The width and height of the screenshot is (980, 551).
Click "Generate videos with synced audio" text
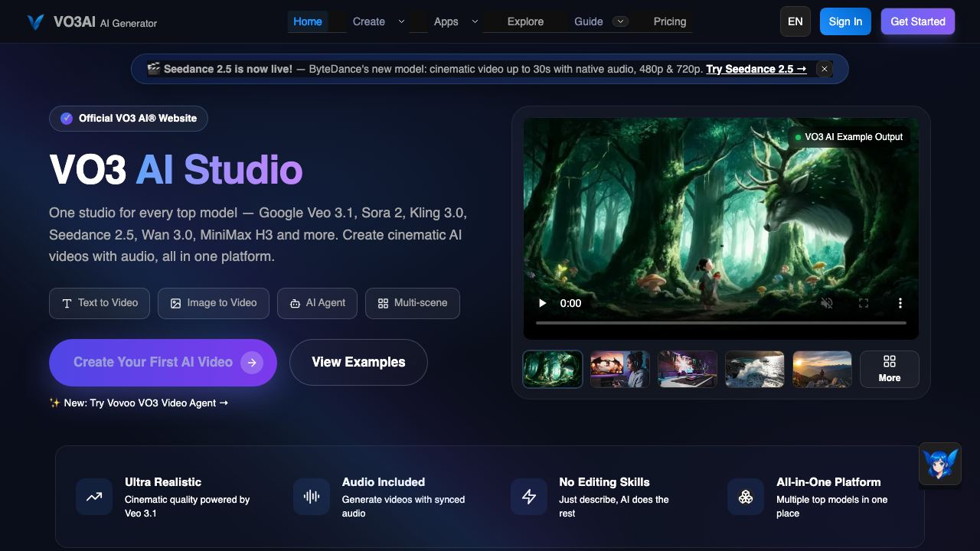coord(403,507)
